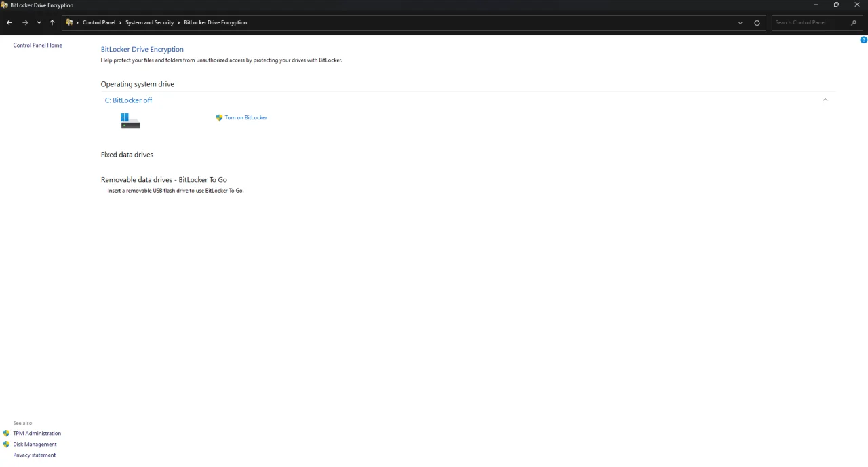Expand the address bar history dropdown
868x467 pixels.
tap(741, 22)
